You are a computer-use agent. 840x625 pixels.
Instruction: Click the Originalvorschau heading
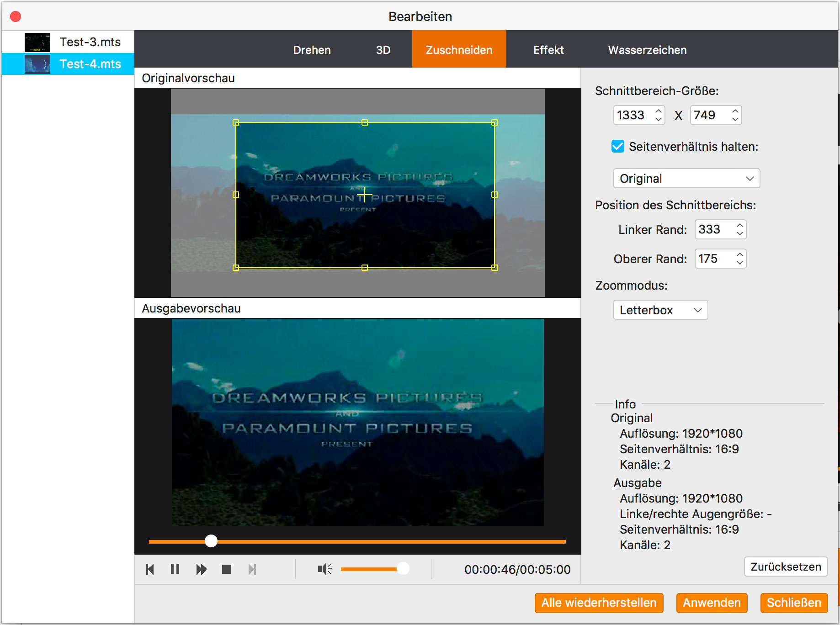[x=188, y=78]
